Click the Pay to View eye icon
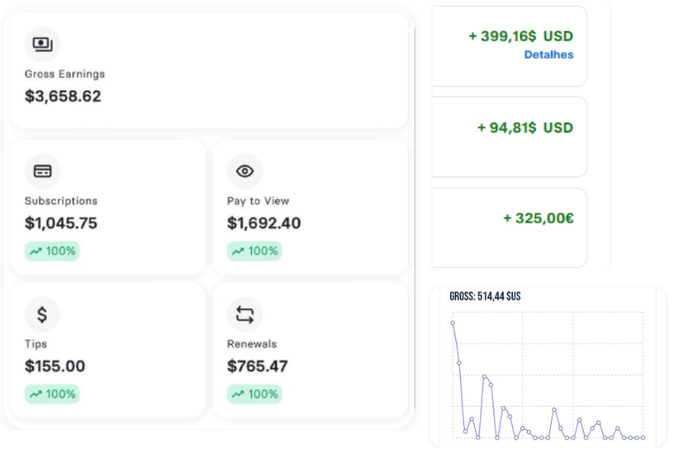The height and width of the screenshot is (469, 680). coord(245,171)
